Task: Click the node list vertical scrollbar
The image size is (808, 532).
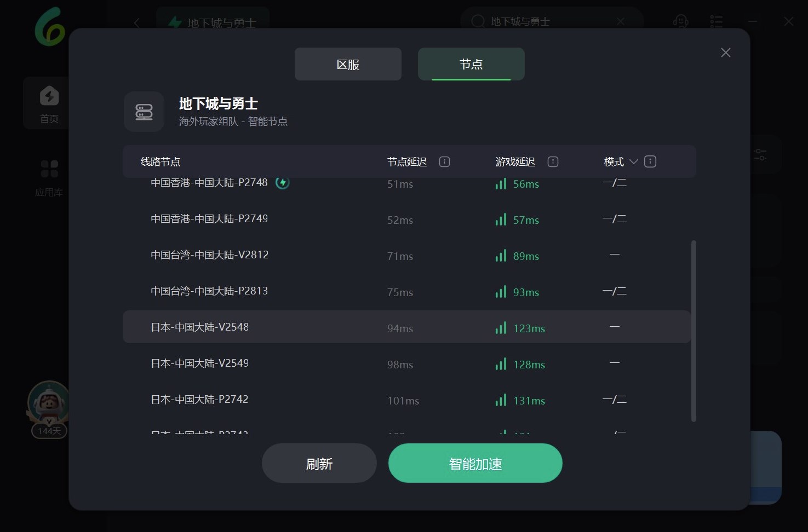Action: (x=694, y=331)
